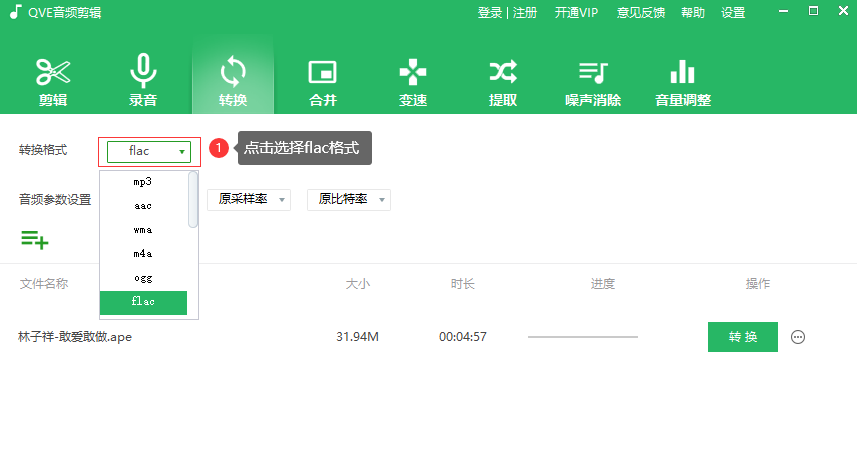The image size is (857, 460).
Task: Pick wma in the format list
Action: click(x=143, y=229)
